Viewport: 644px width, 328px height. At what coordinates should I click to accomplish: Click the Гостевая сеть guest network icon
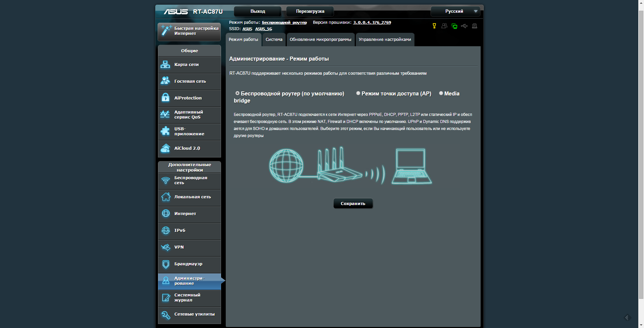coord(165,81)
